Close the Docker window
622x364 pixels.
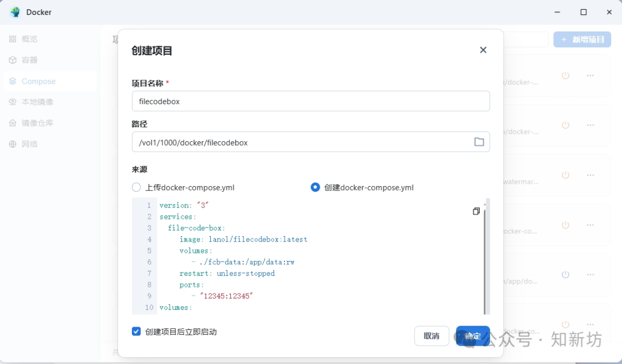[609, 12]
